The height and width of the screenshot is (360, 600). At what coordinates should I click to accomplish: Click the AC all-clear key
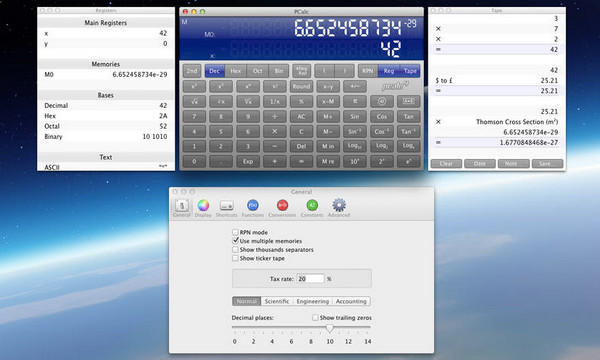click(301, 116)
